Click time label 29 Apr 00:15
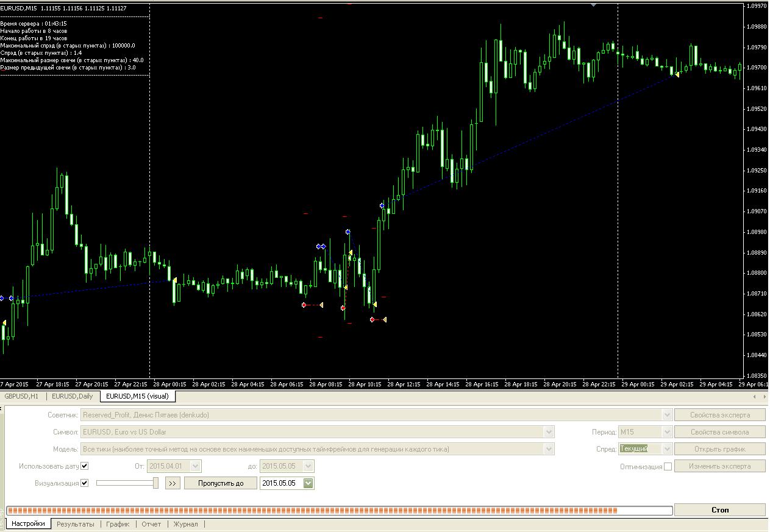770x532 pixels. tap(638, 385)
